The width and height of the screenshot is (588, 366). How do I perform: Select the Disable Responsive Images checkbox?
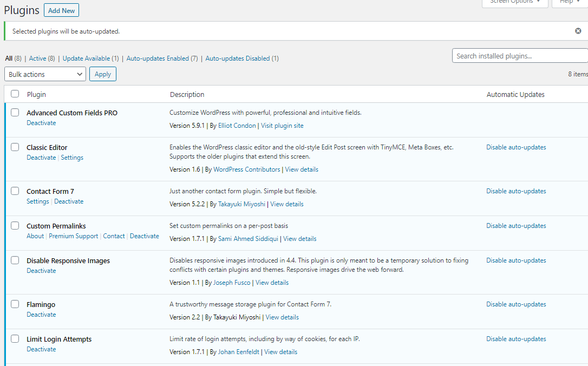(x=15, y=260)
